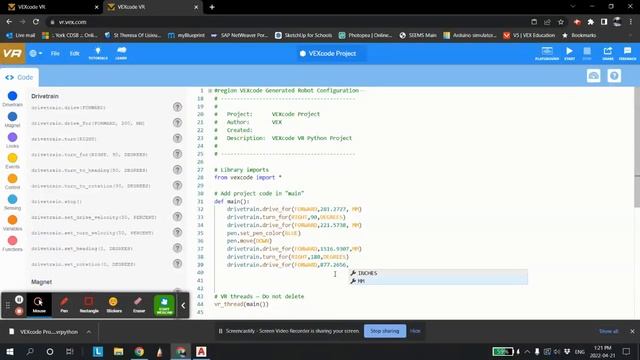Show help for drivetrain.turn_to_rotation command

pos(177,185)
